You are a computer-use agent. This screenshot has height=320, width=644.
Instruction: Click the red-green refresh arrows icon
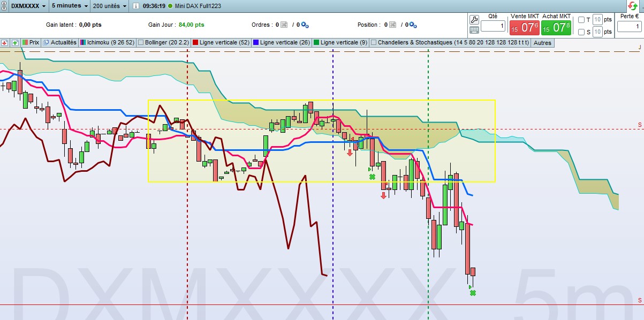[x=632, y=6]
